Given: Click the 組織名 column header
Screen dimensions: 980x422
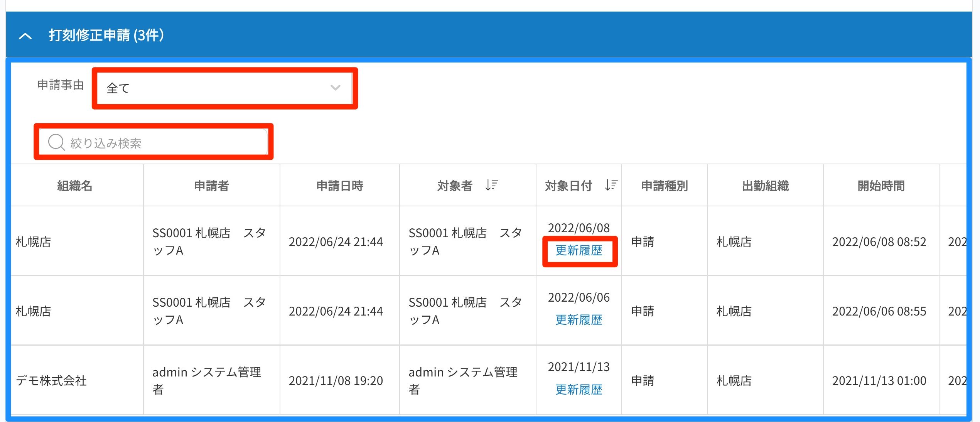Looking at the screenshot, I should pyautogui.click(x=75, y=186).
